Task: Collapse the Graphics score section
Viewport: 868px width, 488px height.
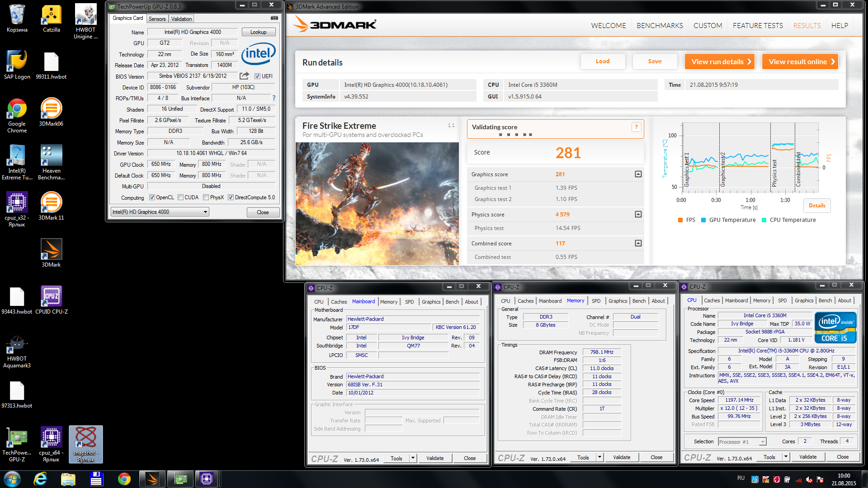Action: tap(638, 174)
